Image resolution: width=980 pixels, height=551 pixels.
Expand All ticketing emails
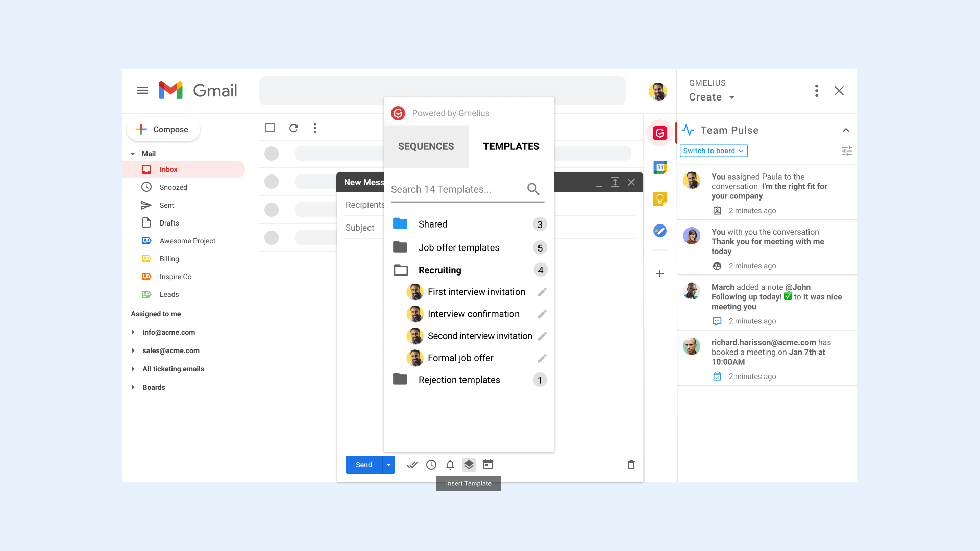tap(133, 369)
